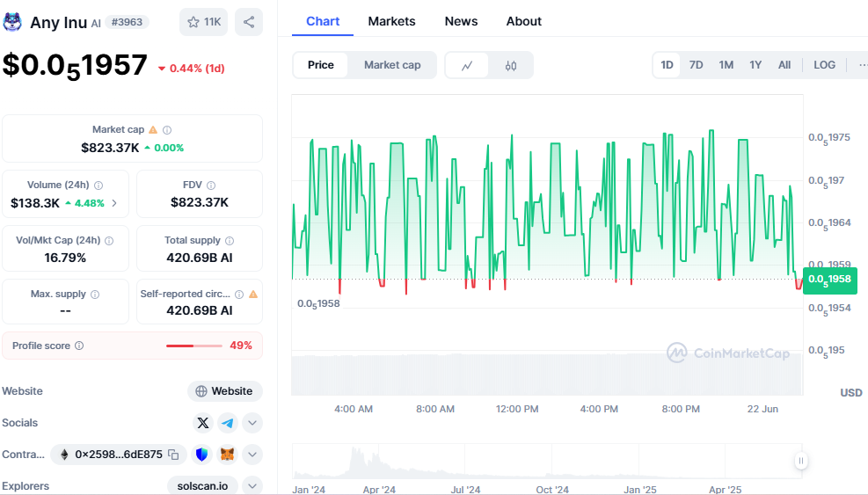Switch to candlestick chart view
Image resolution: width=868 pixels, height=495 pixels.
coord(511,65)
